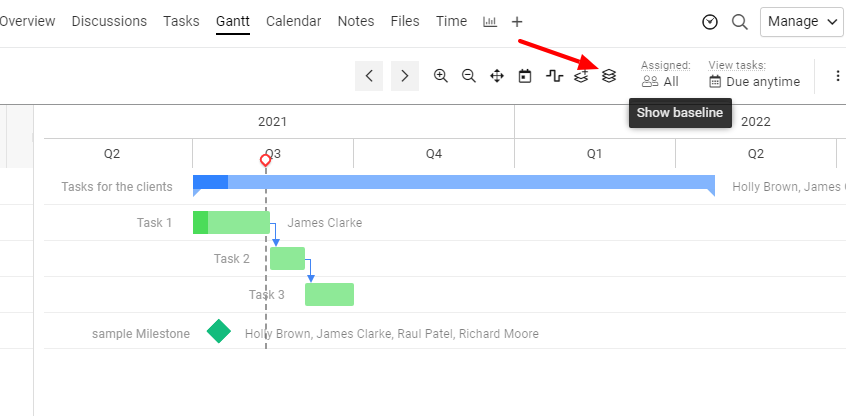Click the set baseline icon

581,76
